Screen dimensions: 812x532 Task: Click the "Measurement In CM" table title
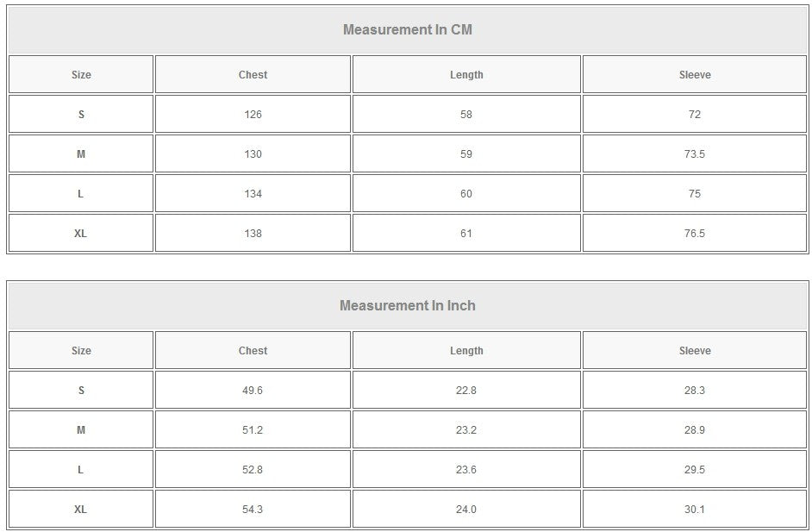coord(408,29)
